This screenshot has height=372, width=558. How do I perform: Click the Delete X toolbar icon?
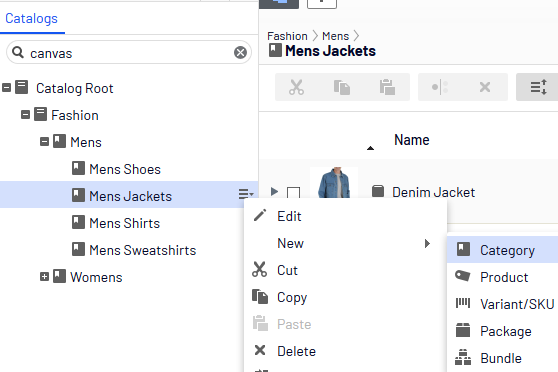click(x=485, y=87)
